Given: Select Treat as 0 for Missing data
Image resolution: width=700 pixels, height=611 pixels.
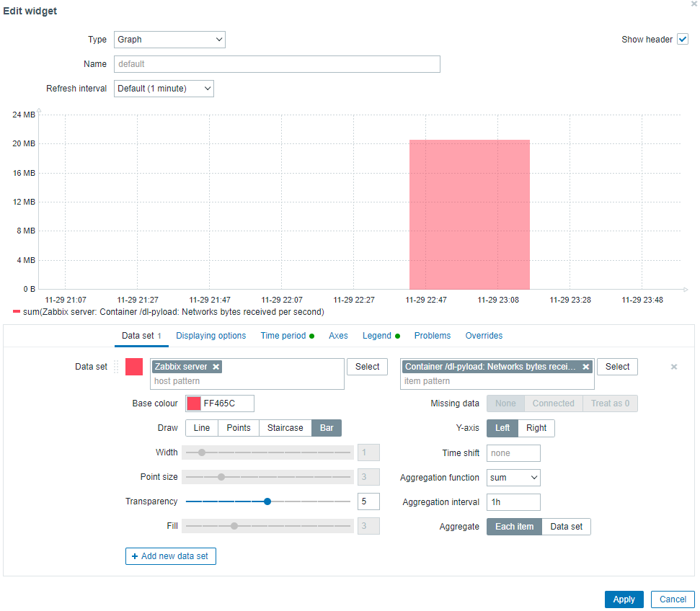Looking at the screenshot, I should (x=610, y=403).
